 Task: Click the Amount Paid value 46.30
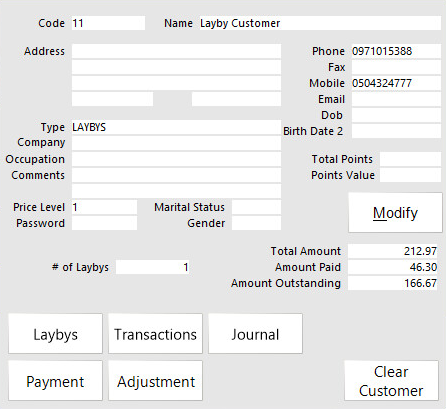(x=393, y=267)
